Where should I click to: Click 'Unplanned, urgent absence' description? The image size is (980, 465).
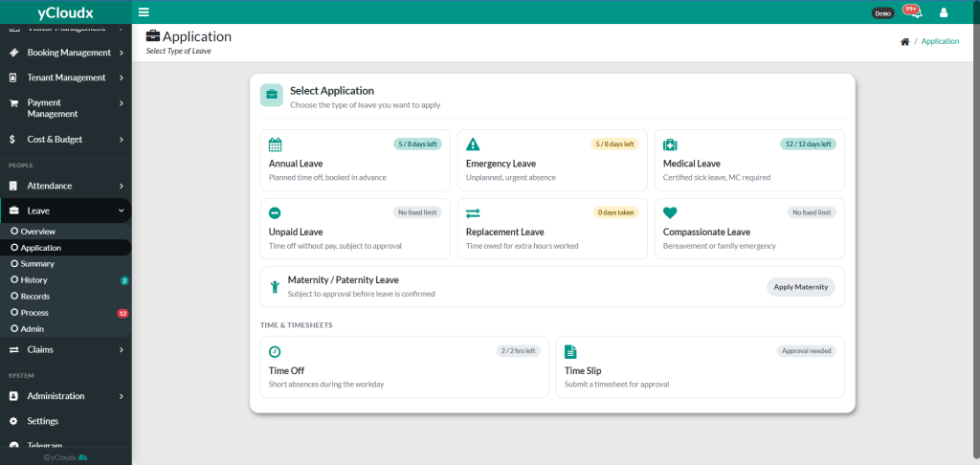click(511, 178)
